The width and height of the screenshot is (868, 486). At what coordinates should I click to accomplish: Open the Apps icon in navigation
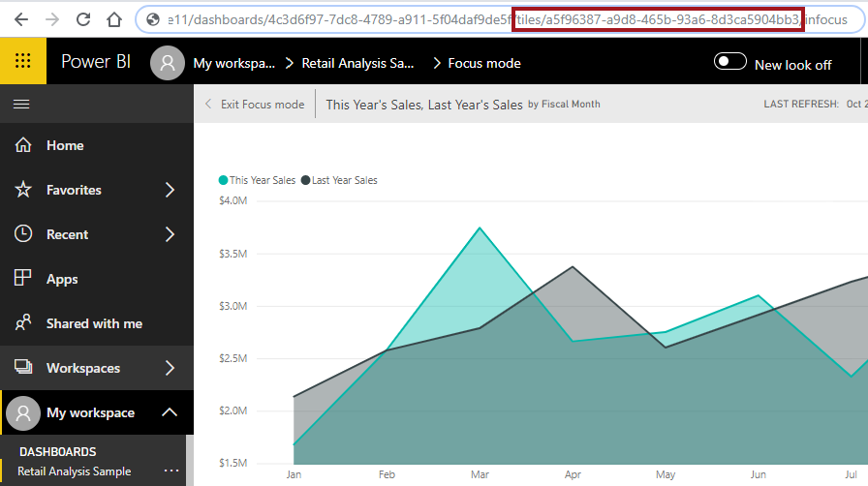click(24, 279)
